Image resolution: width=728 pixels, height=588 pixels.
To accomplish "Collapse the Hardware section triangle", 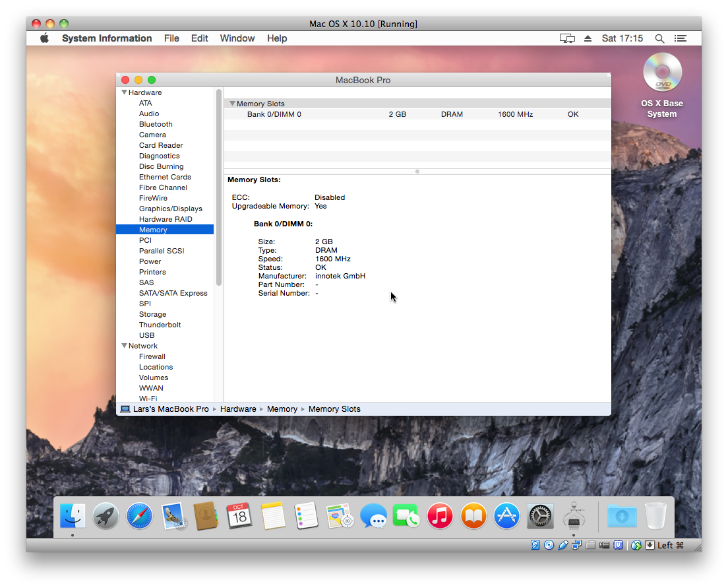I will (x=124, y=92).
